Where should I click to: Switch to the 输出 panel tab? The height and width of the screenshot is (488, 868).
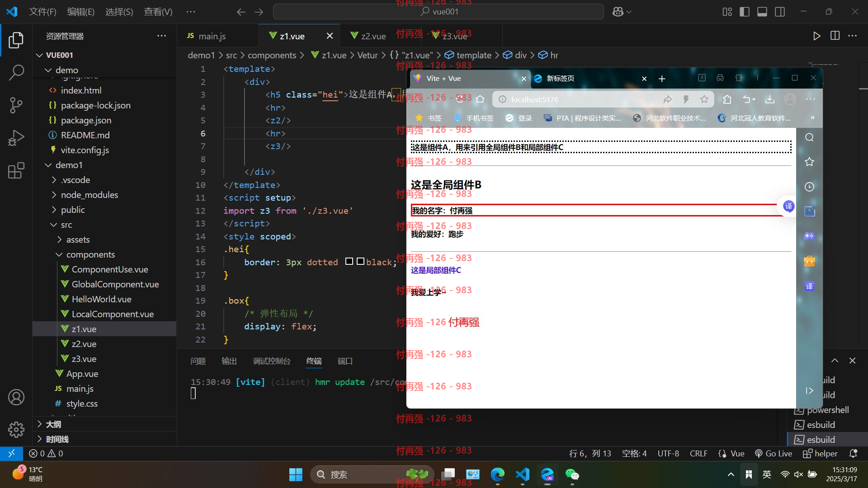229,361
